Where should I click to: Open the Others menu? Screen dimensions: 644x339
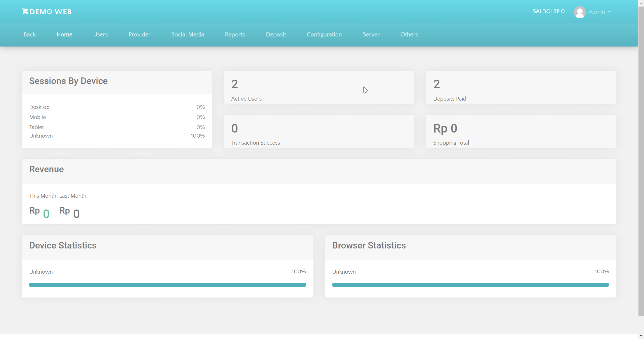click(409, 34)
